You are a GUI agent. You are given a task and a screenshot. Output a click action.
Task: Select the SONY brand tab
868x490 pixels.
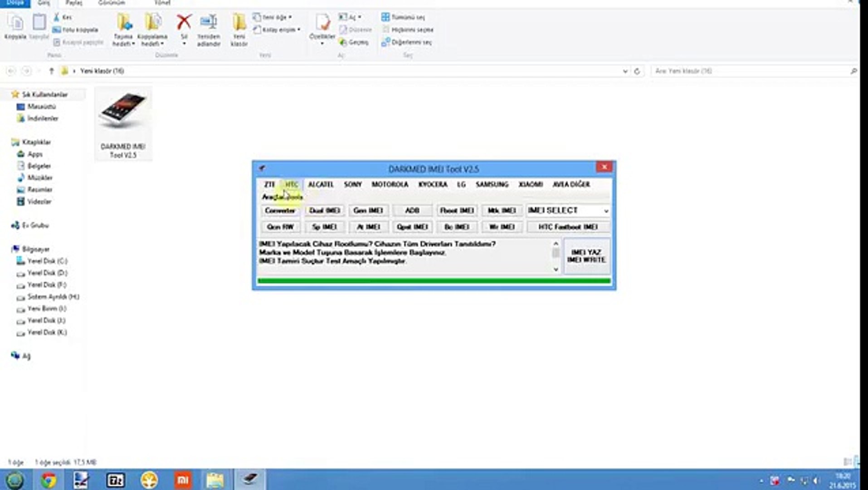click(x=353, y=184)
